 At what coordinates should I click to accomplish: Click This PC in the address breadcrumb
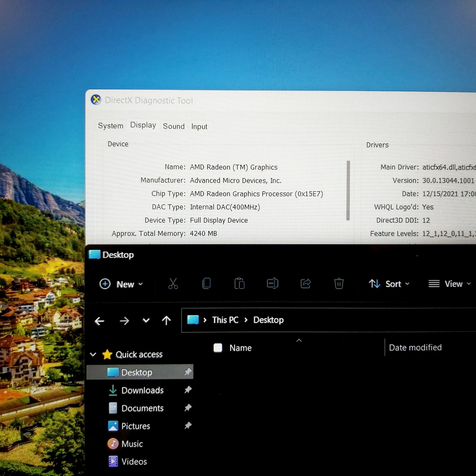(225, 320)
